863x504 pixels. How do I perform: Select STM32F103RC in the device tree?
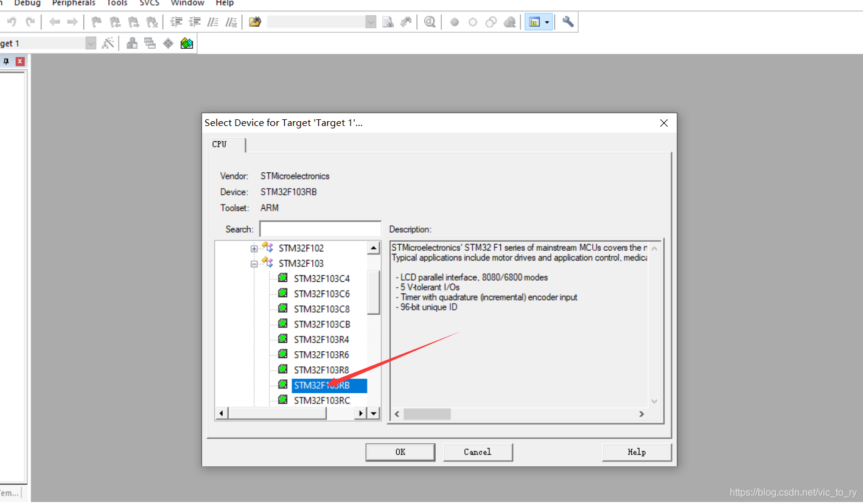[x=322, y=401]
